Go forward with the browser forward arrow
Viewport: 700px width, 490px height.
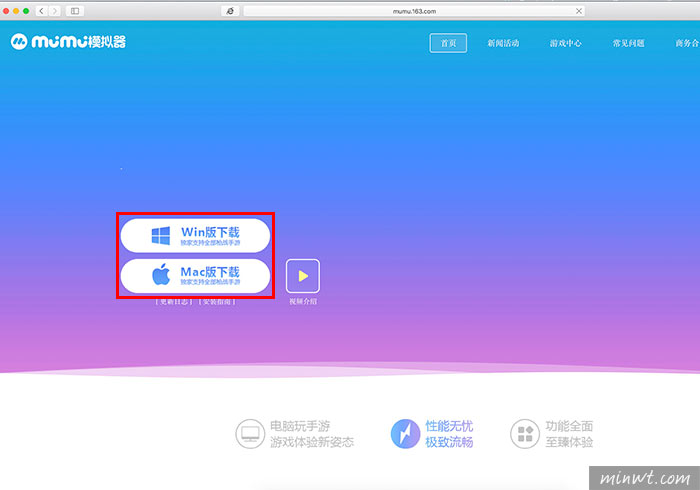point(54,11)
